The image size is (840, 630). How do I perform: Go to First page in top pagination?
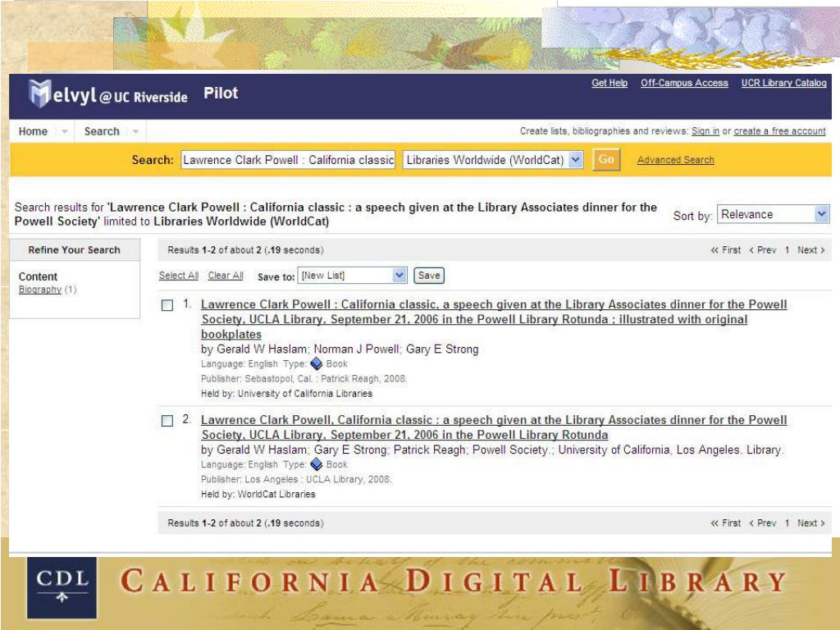[726, 250]
